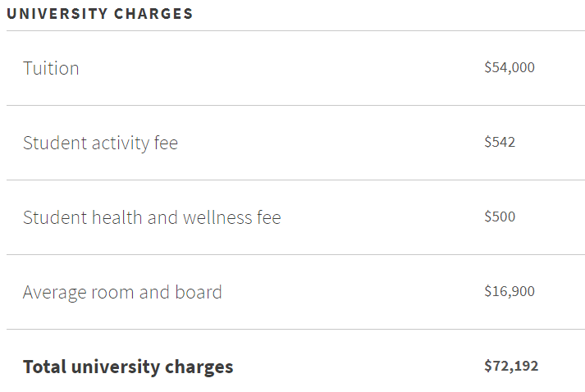The width and height of the screenshot is (585, 392).
Task: Select the $16,900 room and board amount
Action: (x=509, y=291)
